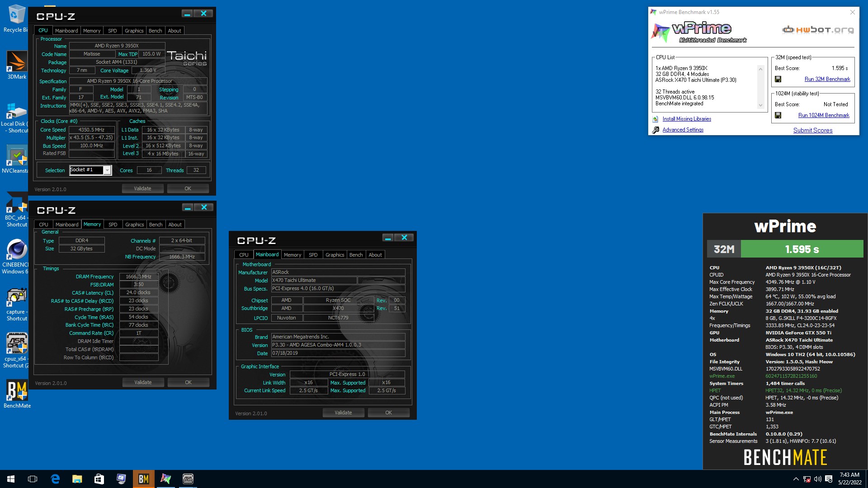Viewport: 868px width, 488px height.
Task: Open Memory tab in Mainboard CPU-Z window
Action: 292,255
